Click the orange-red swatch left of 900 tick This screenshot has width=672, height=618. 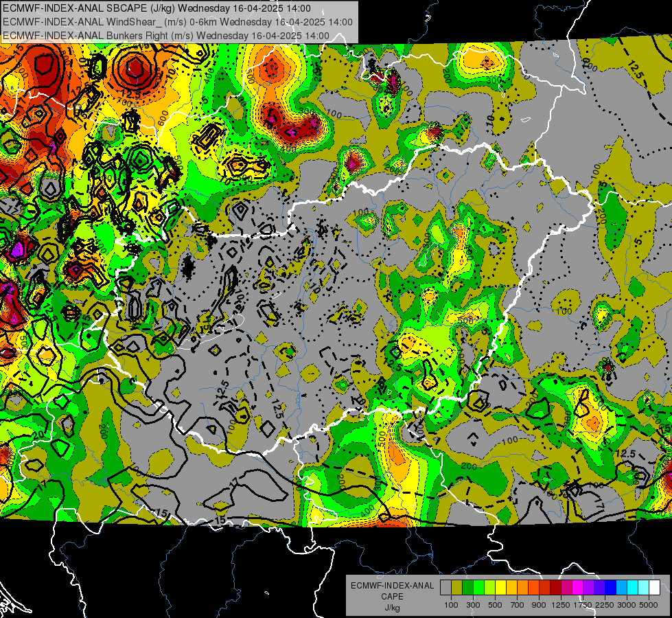point(533,587)
